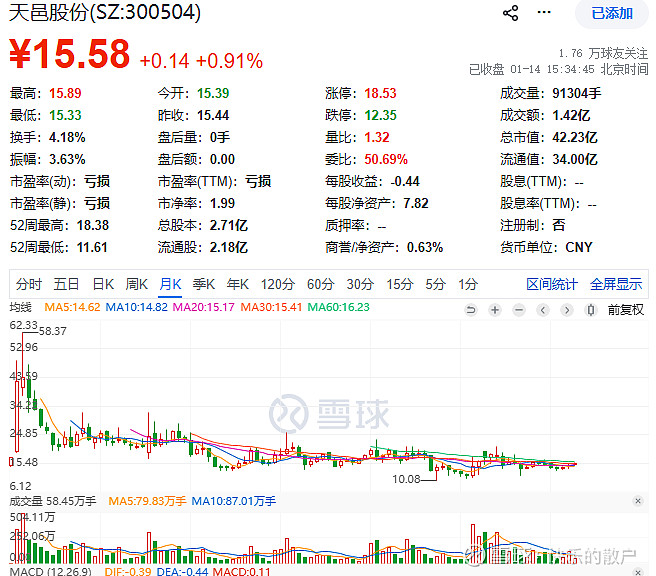The height and width of the screenshot is (576, 656).
Task: Click 流通值 value 34.00亿
Action: click(574, 159)
